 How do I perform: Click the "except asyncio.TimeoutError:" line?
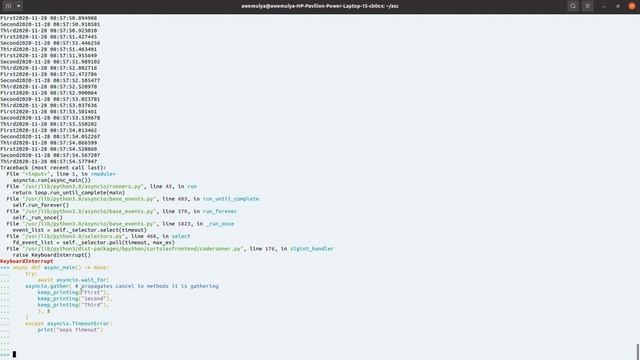pyautogui.click(x=68, y=324)
